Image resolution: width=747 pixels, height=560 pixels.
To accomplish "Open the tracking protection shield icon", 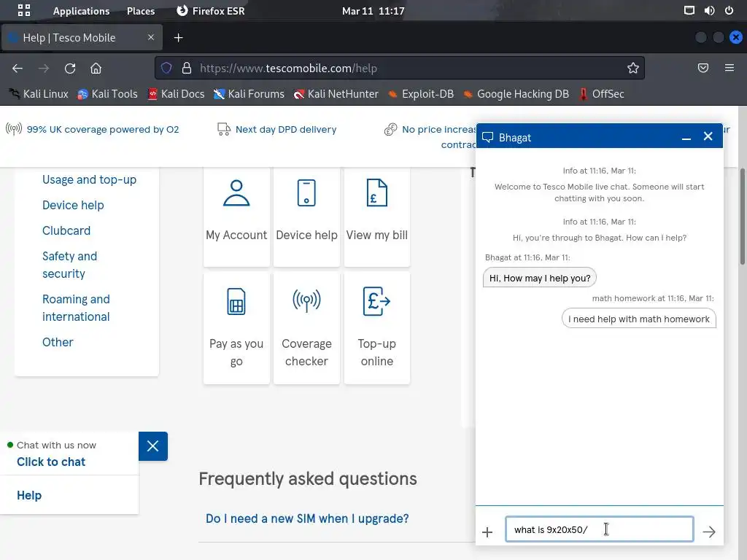I will (166, 68).
